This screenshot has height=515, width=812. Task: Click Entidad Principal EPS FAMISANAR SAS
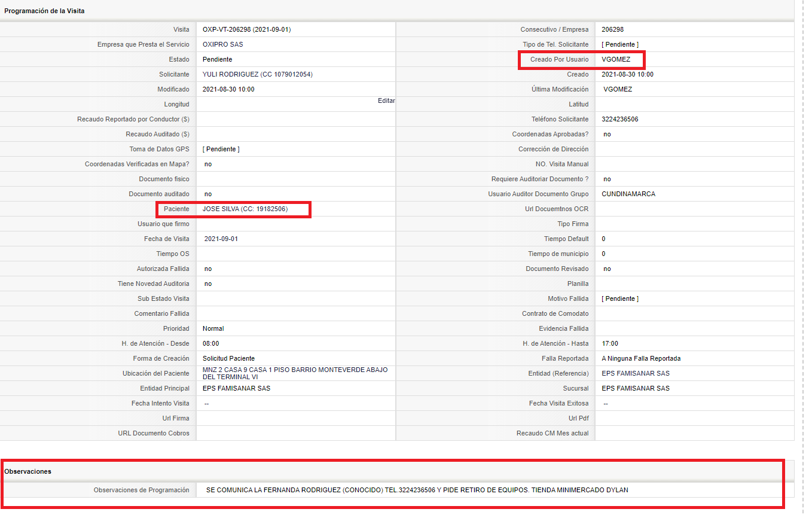coord(237,388)
